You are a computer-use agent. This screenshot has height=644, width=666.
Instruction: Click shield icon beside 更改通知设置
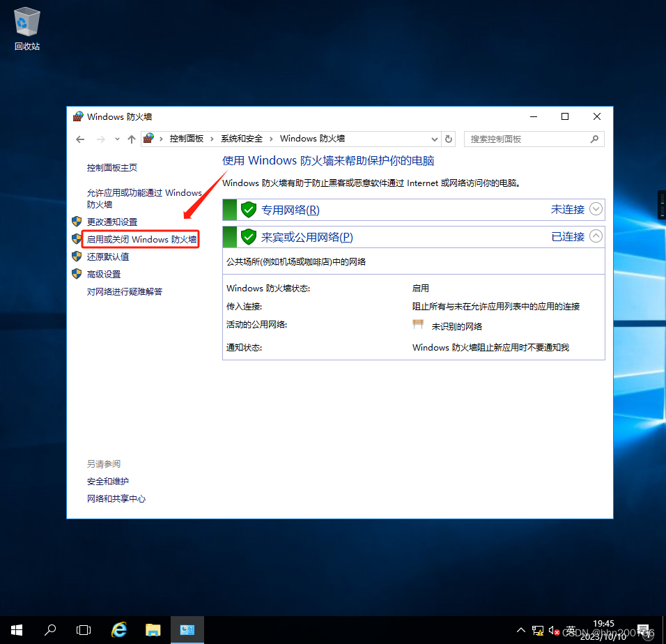pos(77,222)
